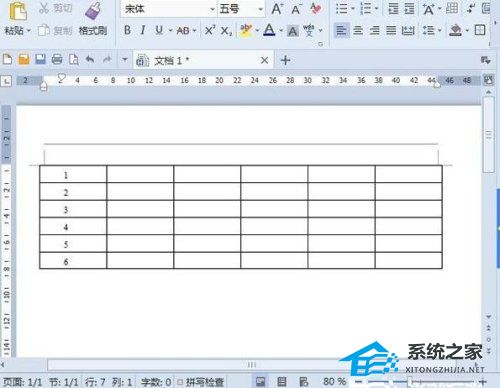Click the paragraph shading paint bucket icon
Image resolution: width=500 pixels, height=388 pixels.
455,31
